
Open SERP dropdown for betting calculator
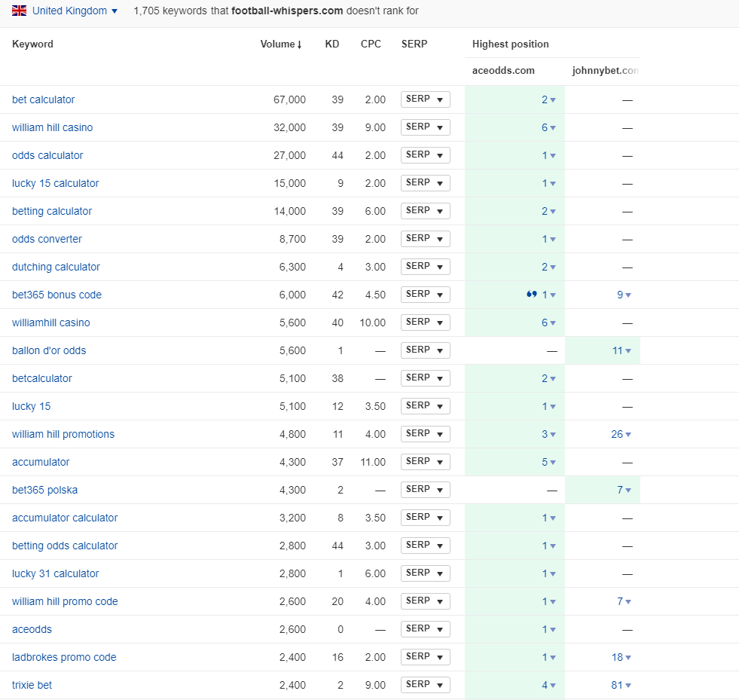(x=425, y=211)
